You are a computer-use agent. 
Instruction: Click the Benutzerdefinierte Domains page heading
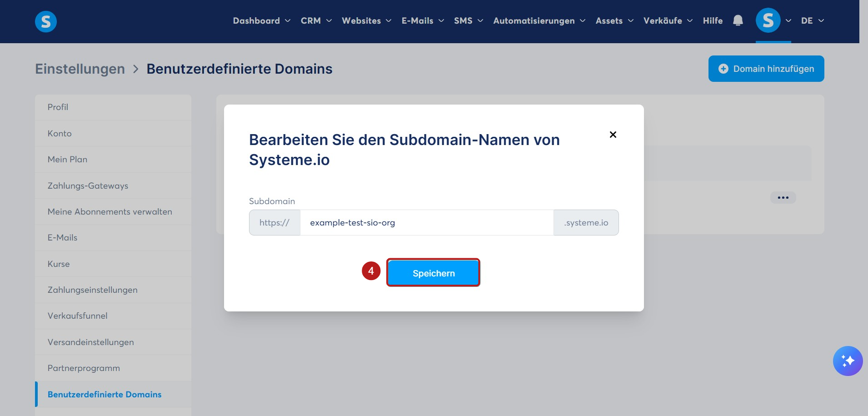click(x=239, y=69)
